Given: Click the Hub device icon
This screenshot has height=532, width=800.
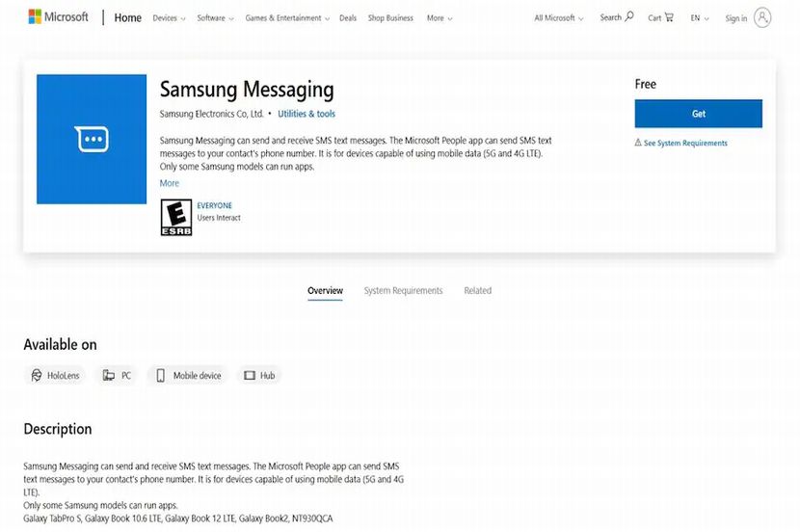Looking at the screenshot, I should point(250,376).
